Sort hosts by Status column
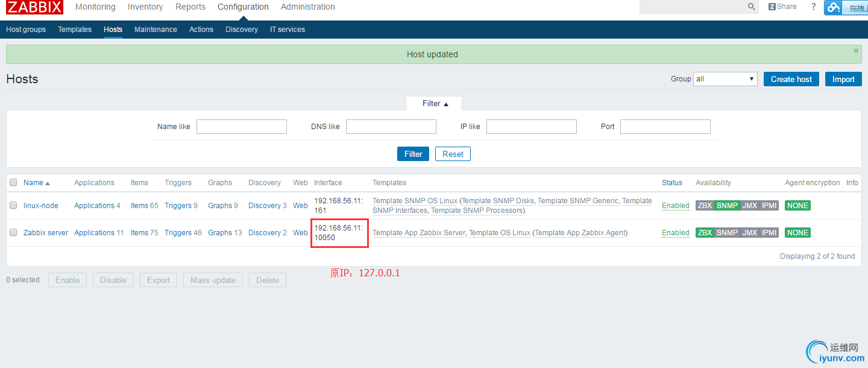 [672, 183]
